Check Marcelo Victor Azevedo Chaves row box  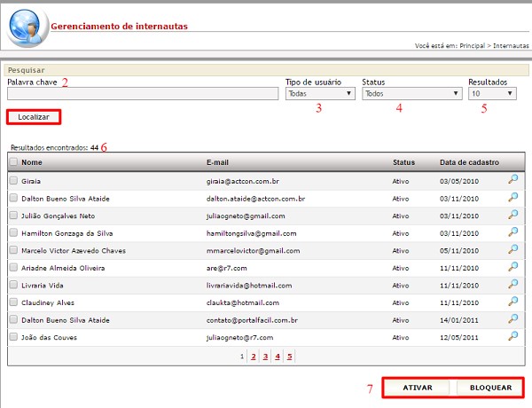[x=13, y=250]
